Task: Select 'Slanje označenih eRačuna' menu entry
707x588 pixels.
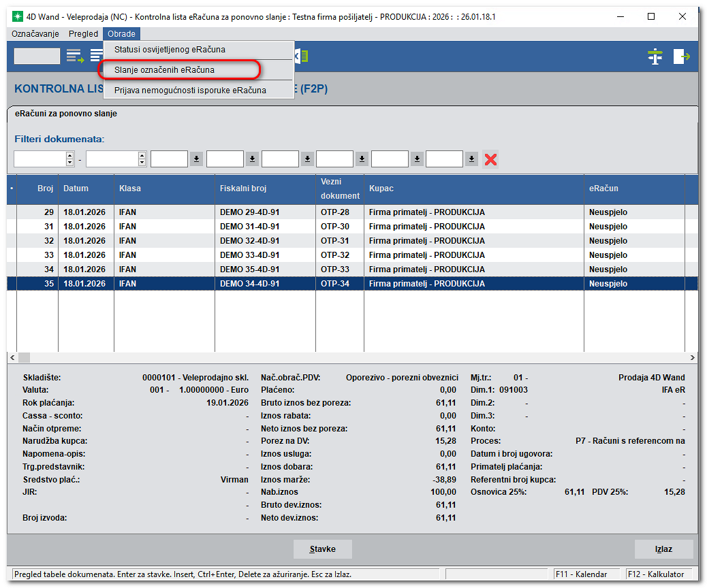Action: [164, 69]
